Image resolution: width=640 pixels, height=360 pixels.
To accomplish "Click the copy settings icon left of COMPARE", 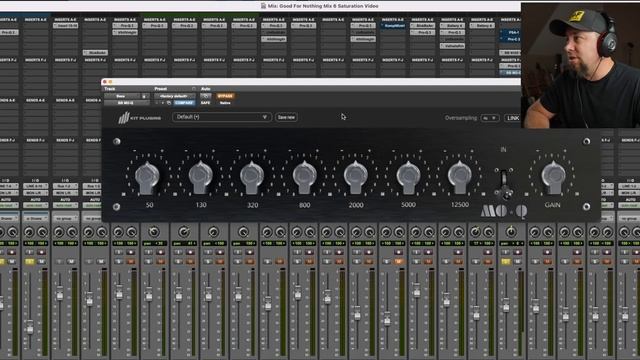I will click(x=169, y=103).
